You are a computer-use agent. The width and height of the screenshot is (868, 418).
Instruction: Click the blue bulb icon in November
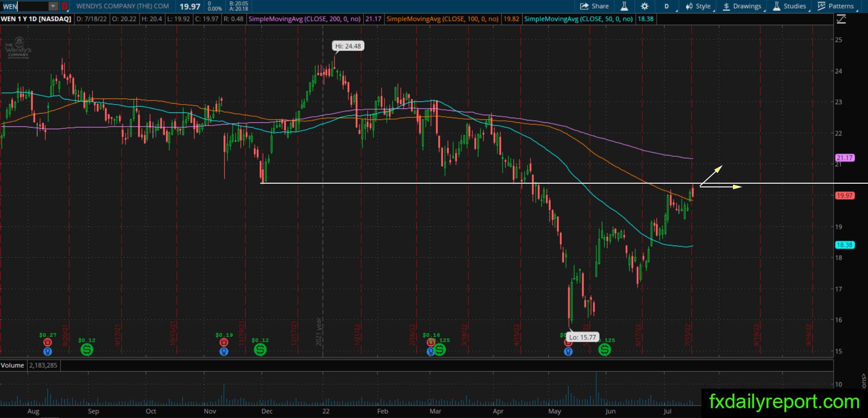(x=224, y=352)
